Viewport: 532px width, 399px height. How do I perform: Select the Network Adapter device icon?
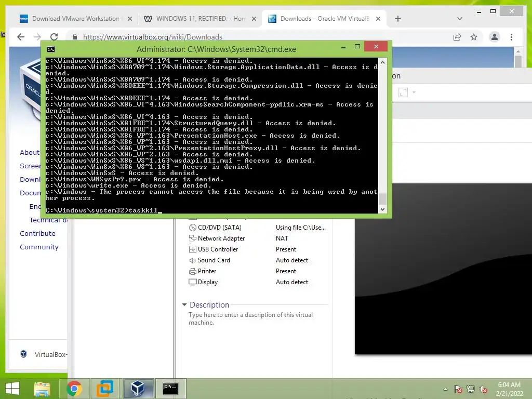point(192,238)
